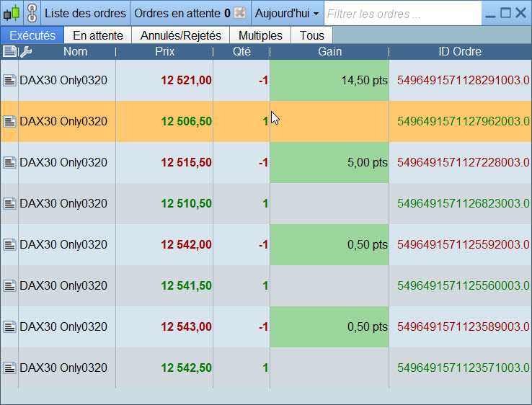The height and width of the screenshot is (405, 532).
Task: Maximize the order list window
Action: [505, 13]
